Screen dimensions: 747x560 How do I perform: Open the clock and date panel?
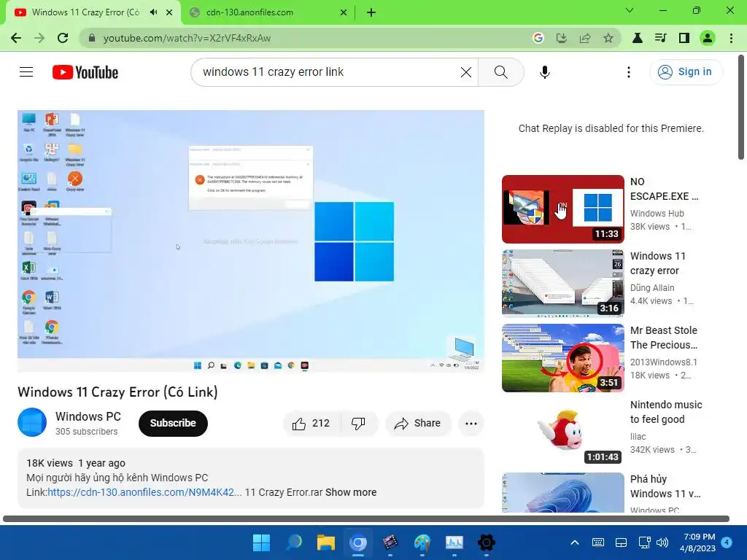[698, 542]
